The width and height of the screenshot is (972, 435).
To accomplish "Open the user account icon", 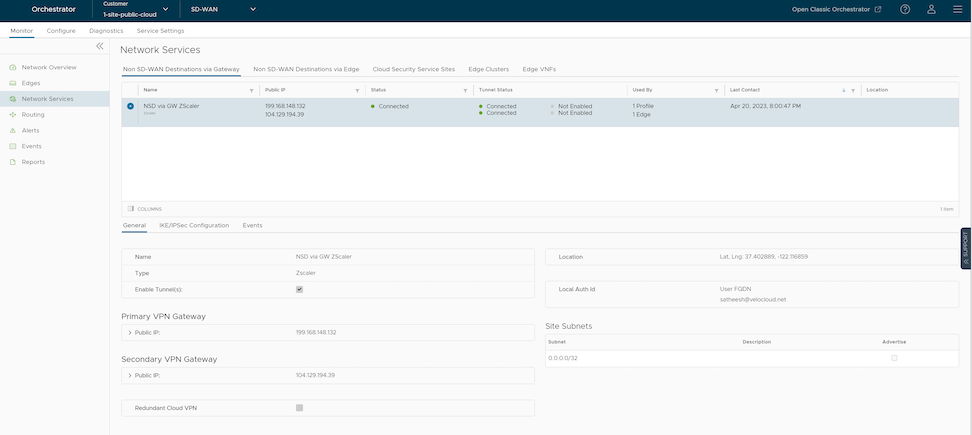I will pos(931,9).
